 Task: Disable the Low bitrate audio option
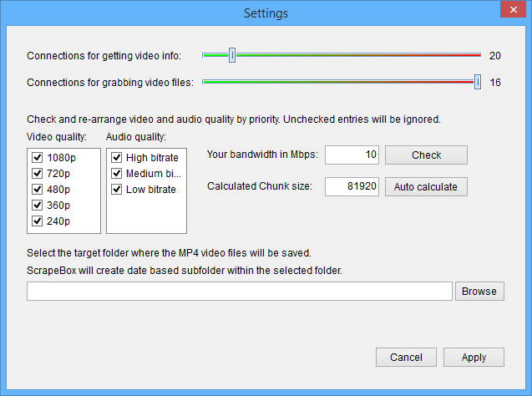[117, 190]
